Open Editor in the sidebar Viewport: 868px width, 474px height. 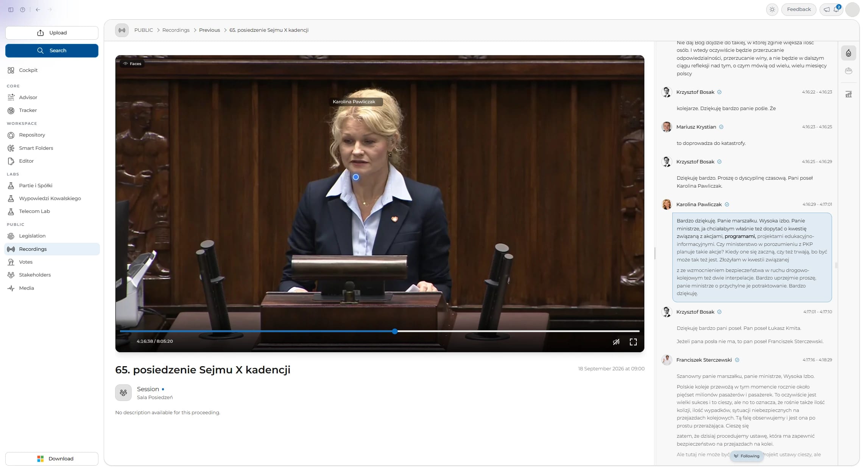tap(52, 161)
